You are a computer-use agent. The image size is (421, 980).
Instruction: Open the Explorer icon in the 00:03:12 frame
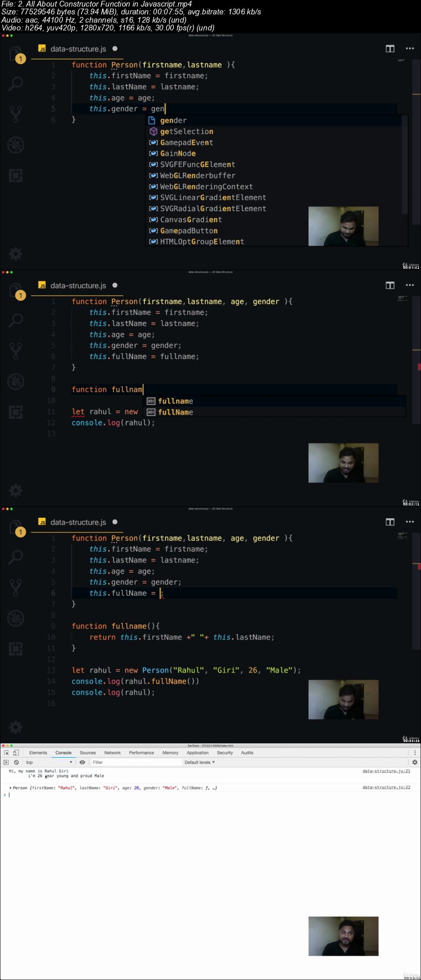[16, 291]
